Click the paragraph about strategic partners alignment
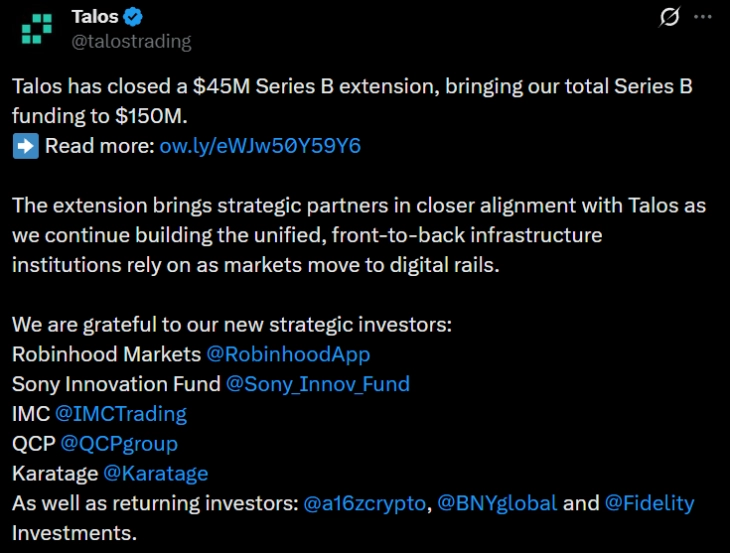The width and height of the screenshot is (730, 553). pyautogui.click(x=358, y=235)
